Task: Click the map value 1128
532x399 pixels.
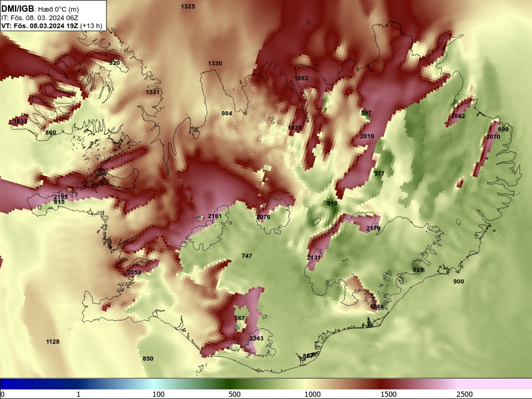Action: click(x=53, y=342)
